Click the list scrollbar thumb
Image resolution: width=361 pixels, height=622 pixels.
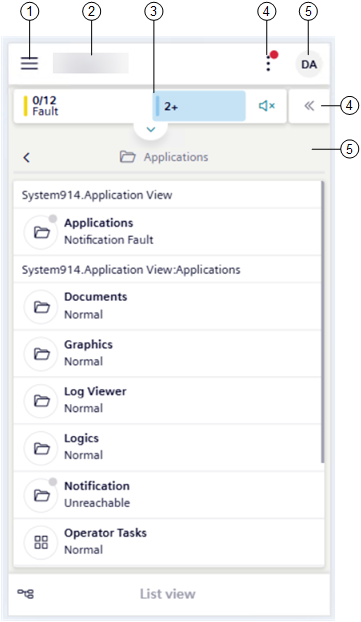pos(323,322)
